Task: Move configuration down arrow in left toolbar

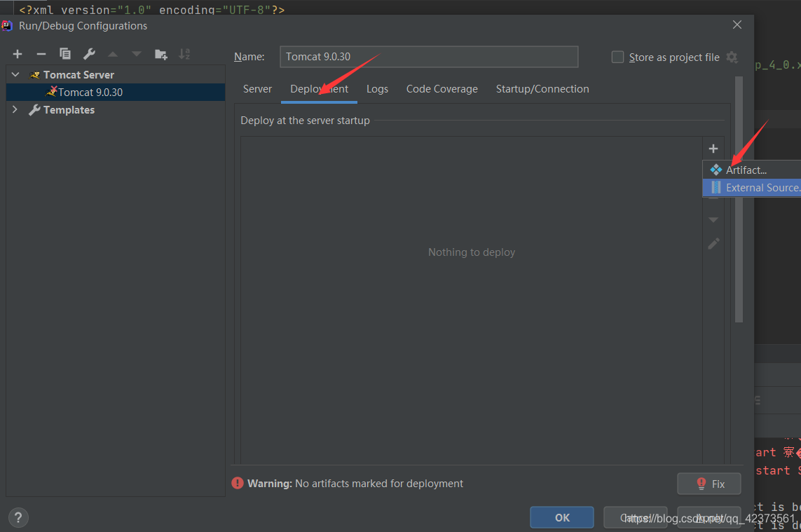Action: 137,54
